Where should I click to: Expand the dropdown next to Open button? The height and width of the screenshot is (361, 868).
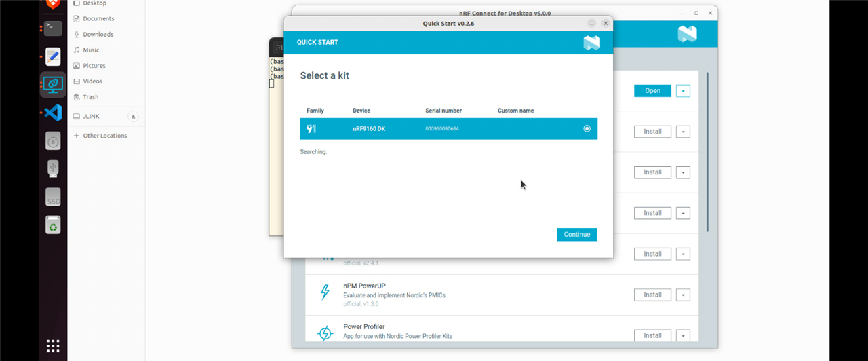click(683, 91)
